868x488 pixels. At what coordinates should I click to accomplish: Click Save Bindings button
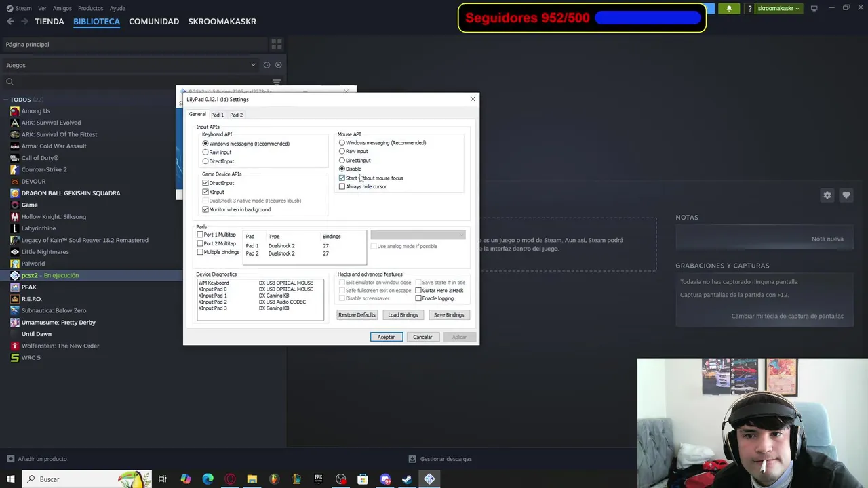click(x=449, y=315)
